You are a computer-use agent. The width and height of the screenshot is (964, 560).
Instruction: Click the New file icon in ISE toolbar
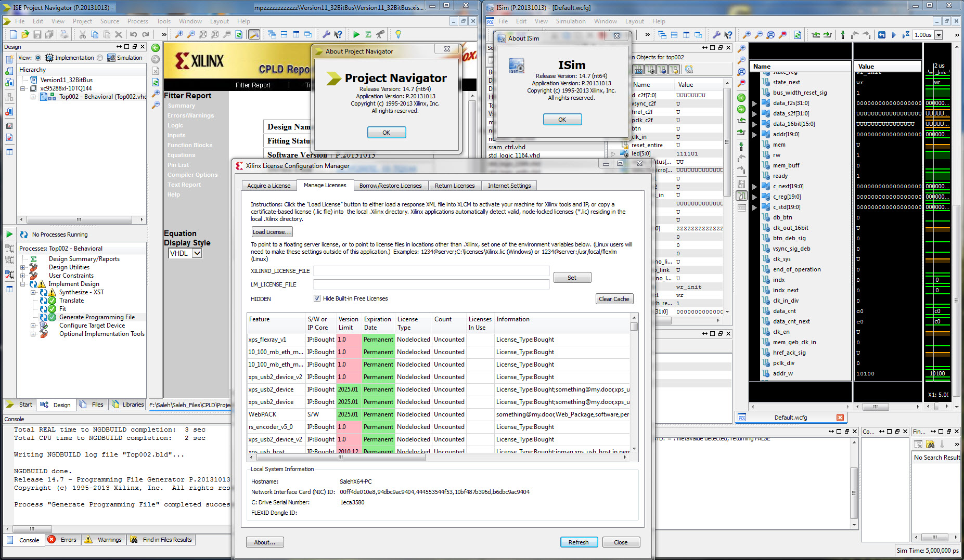(x=13, y=34)
